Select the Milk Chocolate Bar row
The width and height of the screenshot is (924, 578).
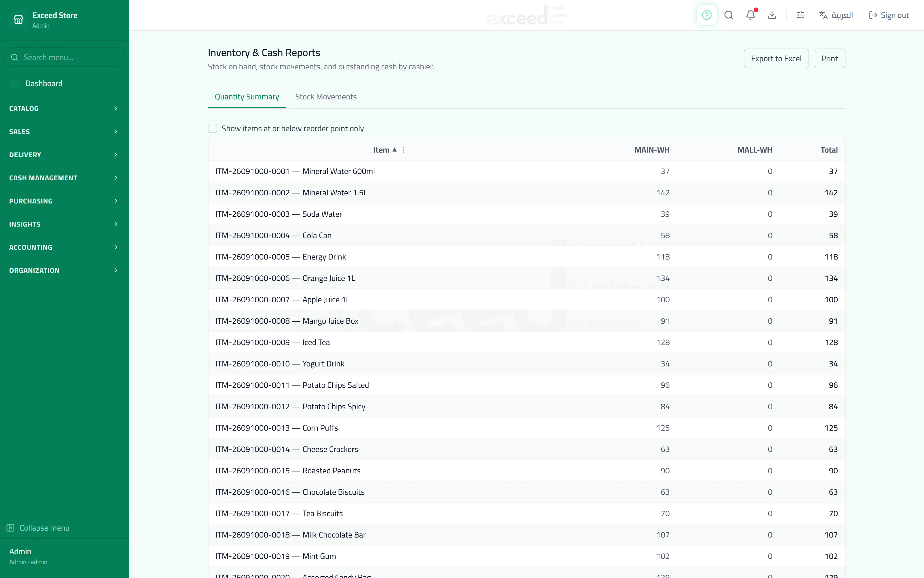click(526, 535)
